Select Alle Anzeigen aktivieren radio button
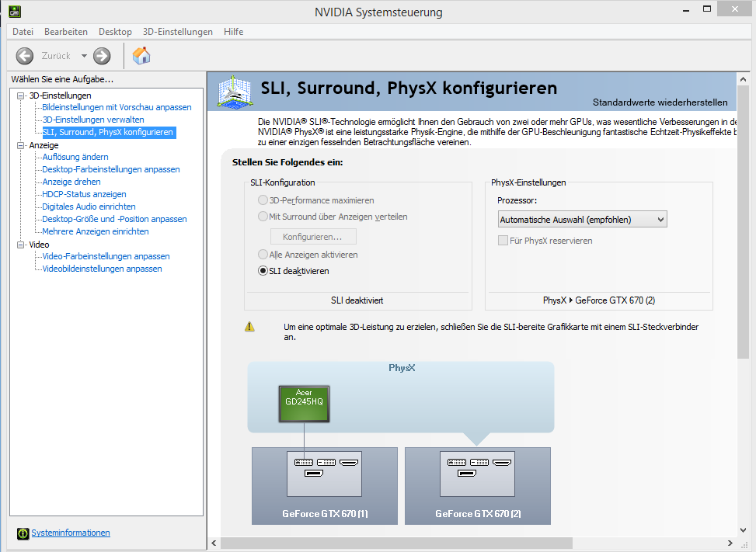756x552 pixels. click(263, 255)
